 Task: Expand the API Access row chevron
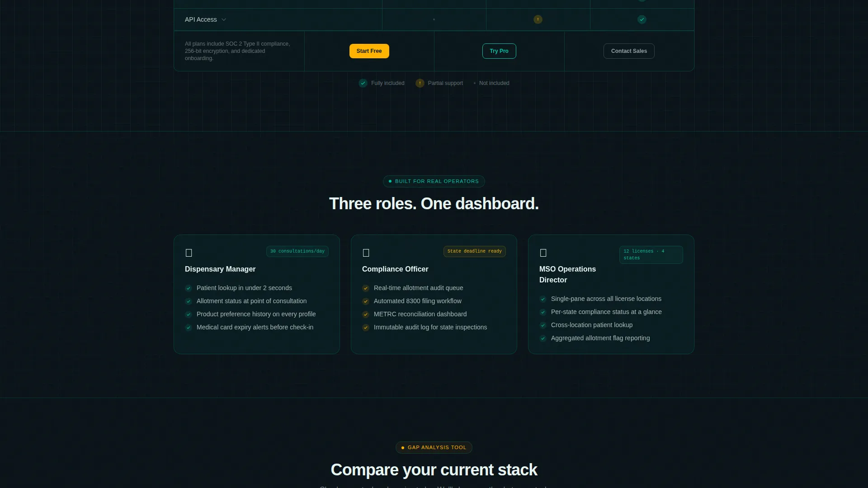point(224,19)
